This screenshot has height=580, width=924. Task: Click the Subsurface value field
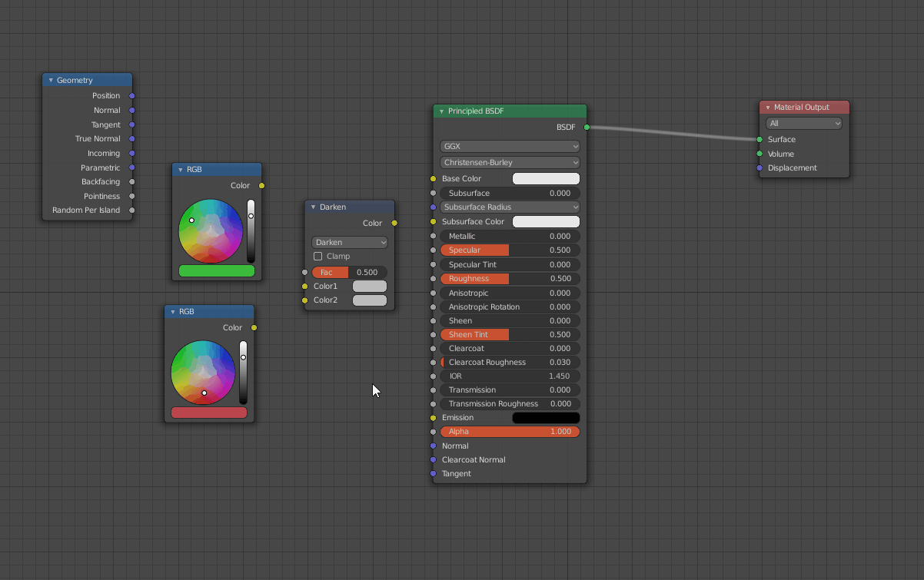point(510,193)
